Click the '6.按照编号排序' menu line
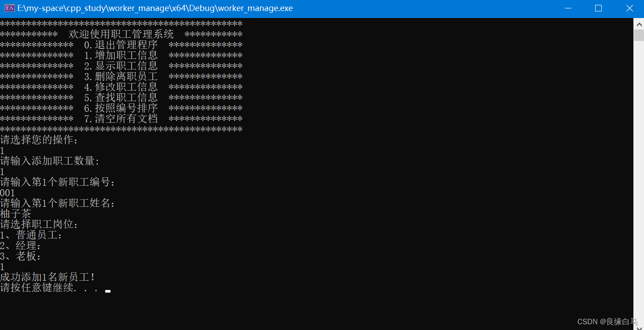This screenshot has height=330, width=644. click(121, 108)
